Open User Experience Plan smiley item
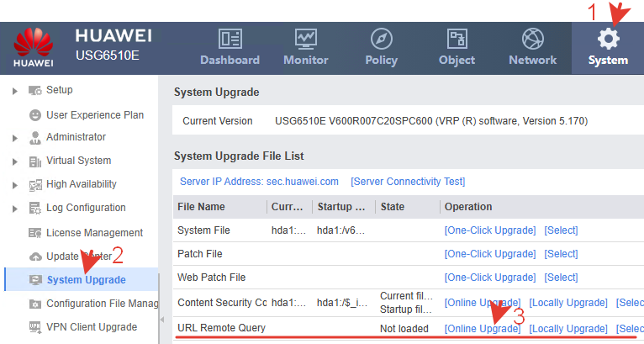Viewport: 644px width, 344px height. click(x=35, y=115)
